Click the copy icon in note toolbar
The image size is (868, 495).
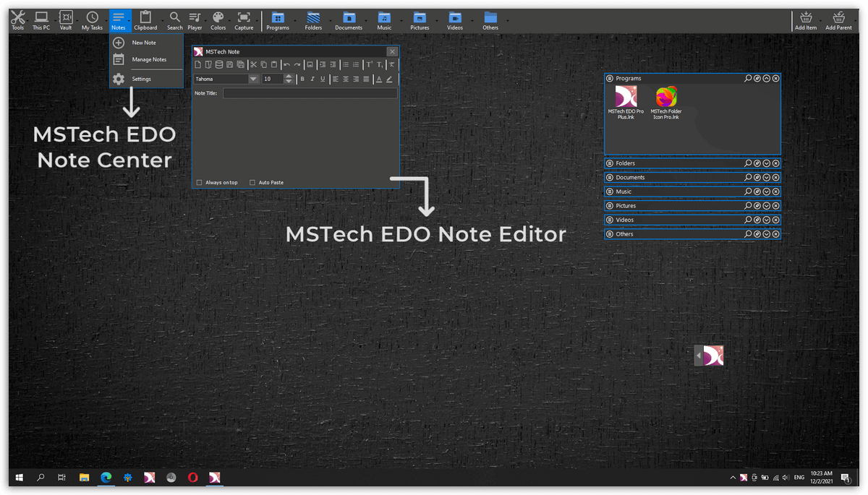[264, 64]
